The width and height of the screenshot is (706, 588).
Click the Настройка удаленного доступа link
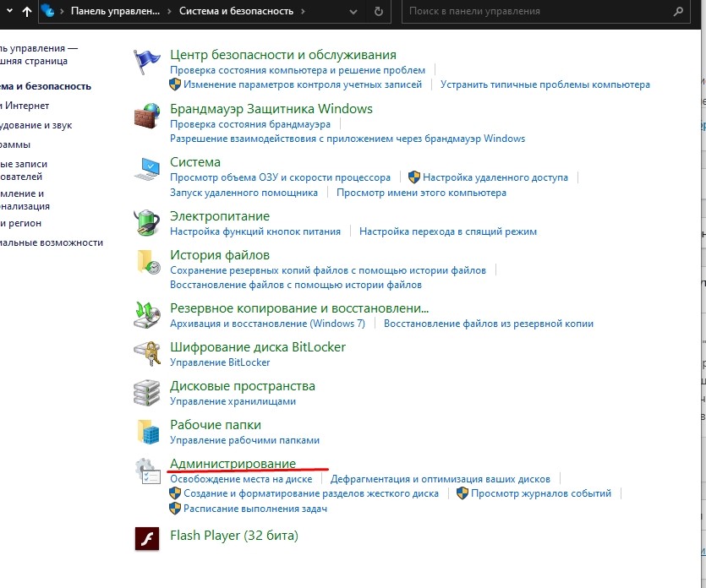tap(495, 178)
